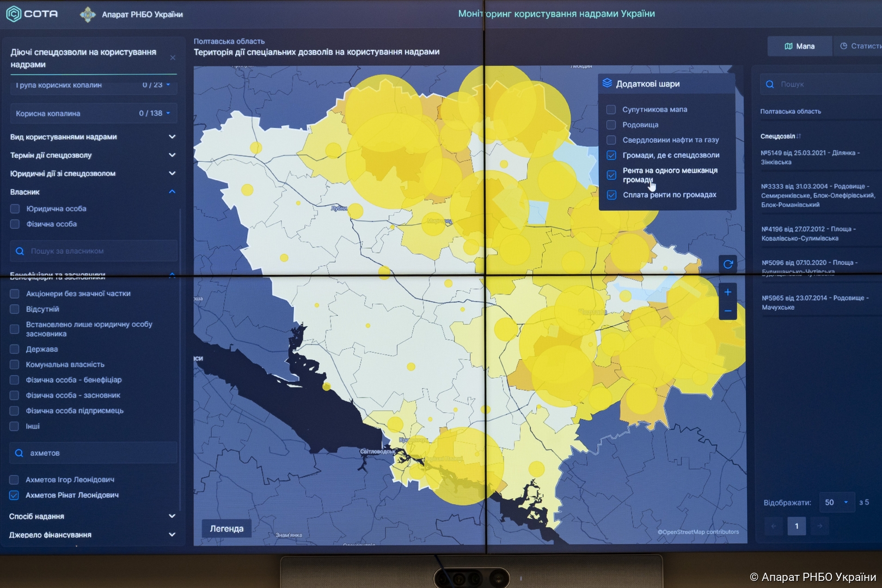Uncheck Громади, де є спецдозволи layer
This screenshot has width=882, height=588.
[x=611, y=155]
